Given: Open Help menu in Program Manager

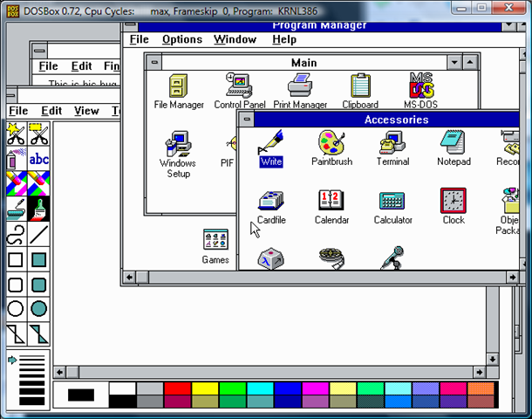Looking at the screenshot, I should tap(284, 39).
